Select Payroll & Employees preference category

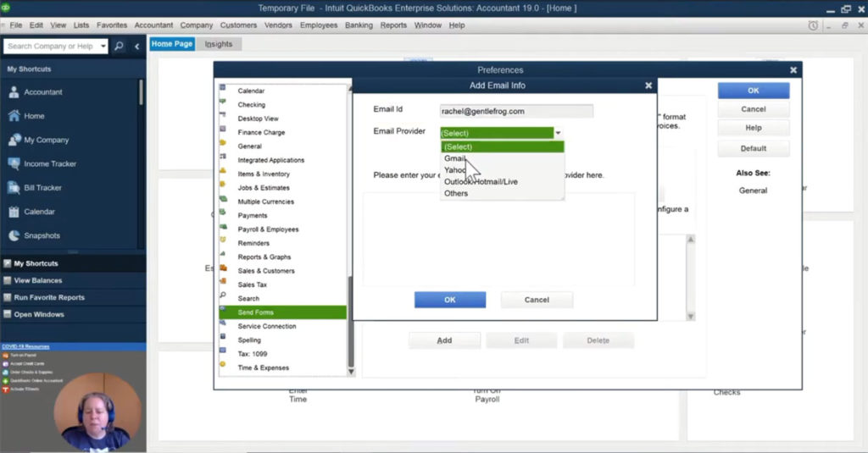[268, 229]
